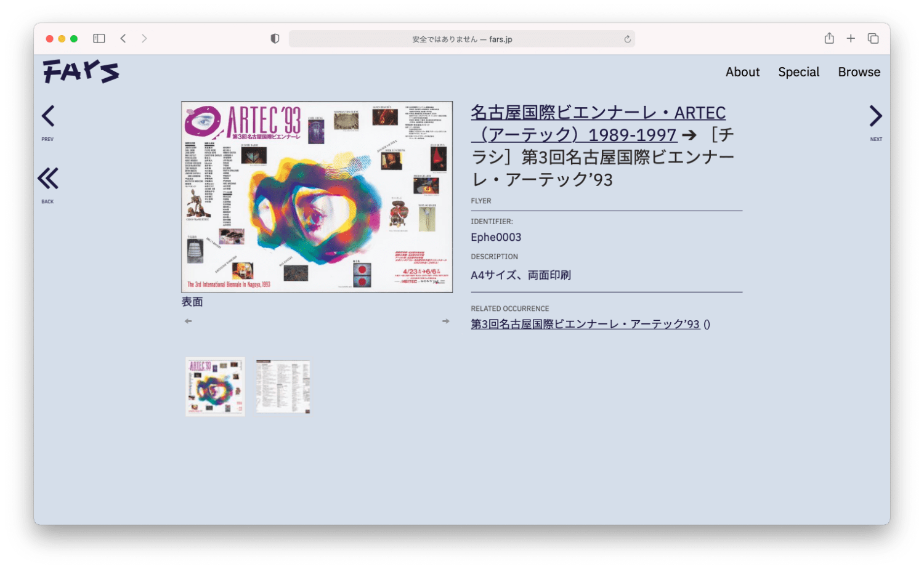
Task: Click the fars.jp address bar
Action: coord(462,39)
